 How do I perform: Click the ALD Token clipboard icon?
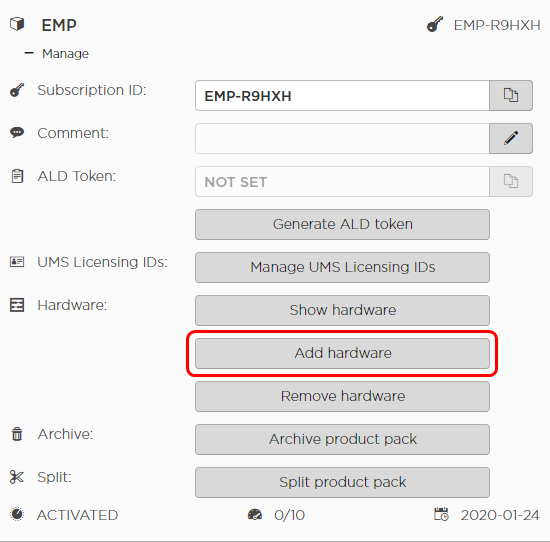17,176
